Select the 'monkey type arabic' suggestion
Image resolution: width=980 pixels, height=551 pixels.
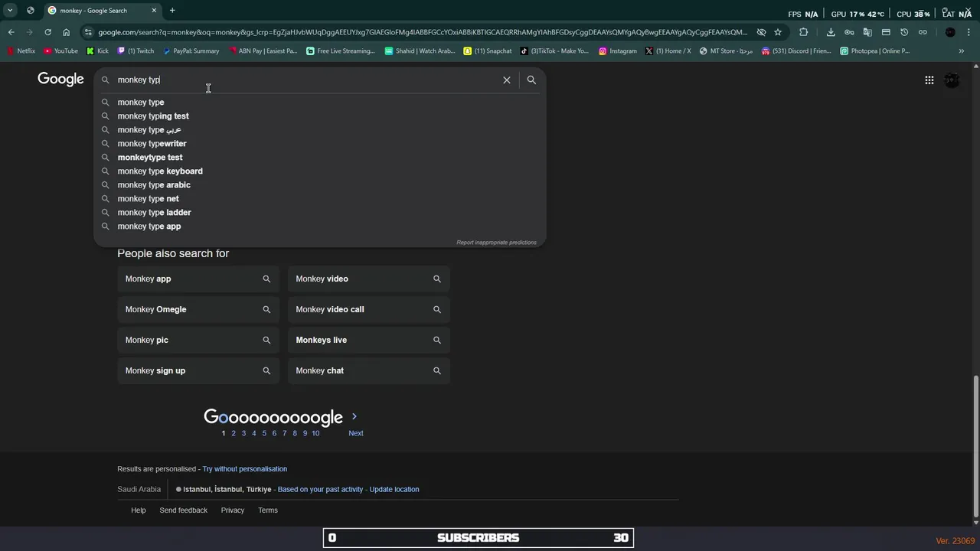(x=319, y=184)
